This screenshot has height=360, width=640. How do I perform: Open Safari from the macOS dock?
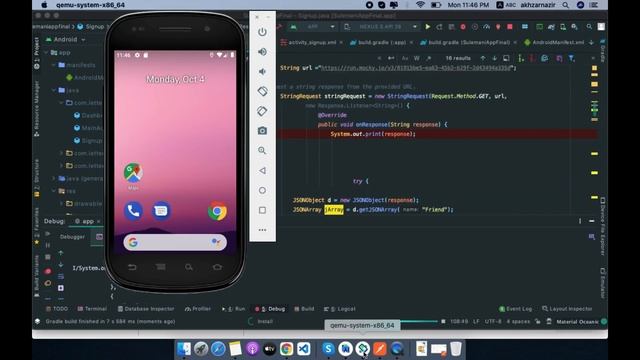click(x=218, y=349)
